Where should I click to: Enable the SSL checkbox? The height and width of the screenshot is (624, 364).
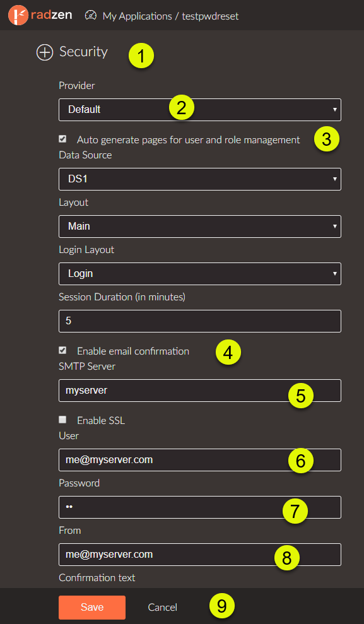pyautogui.click(x=62, y=420)
